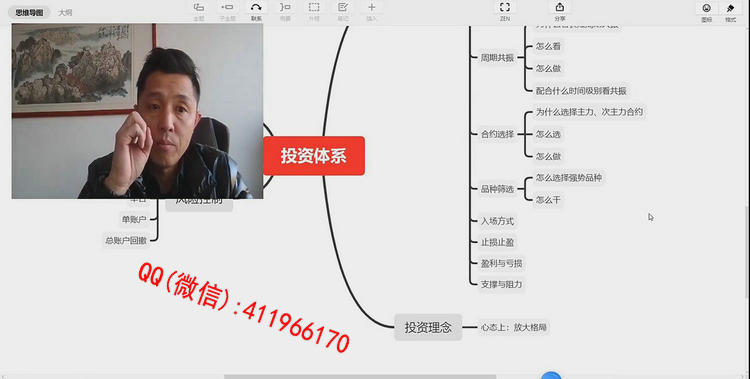The image size is (750, 379).
Task: Switch to the 大纲 outline tab
Action: point(65,12)
